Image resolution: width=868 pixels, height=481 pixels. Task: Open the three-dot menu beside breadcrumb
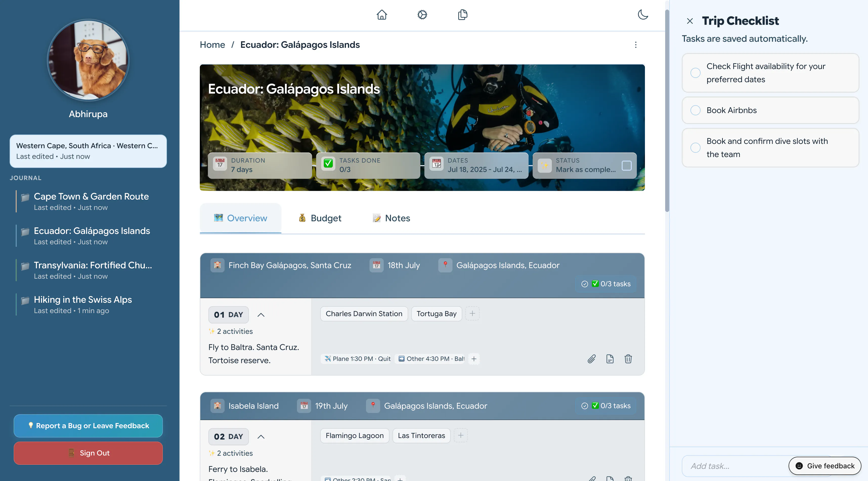tap(636, 45)
